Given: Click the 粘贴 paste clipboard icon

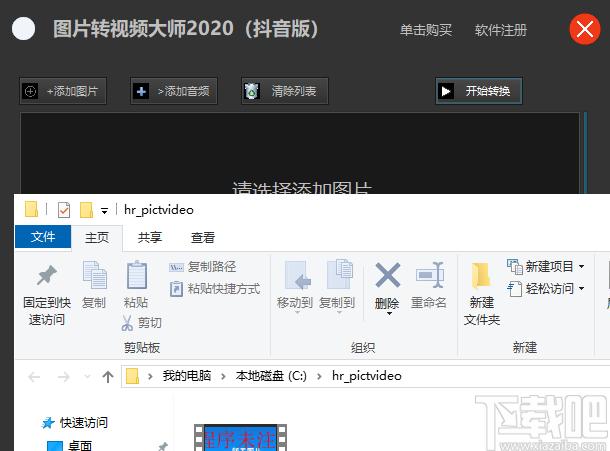Looking at the screenshot, I should (x=137, y=275).
